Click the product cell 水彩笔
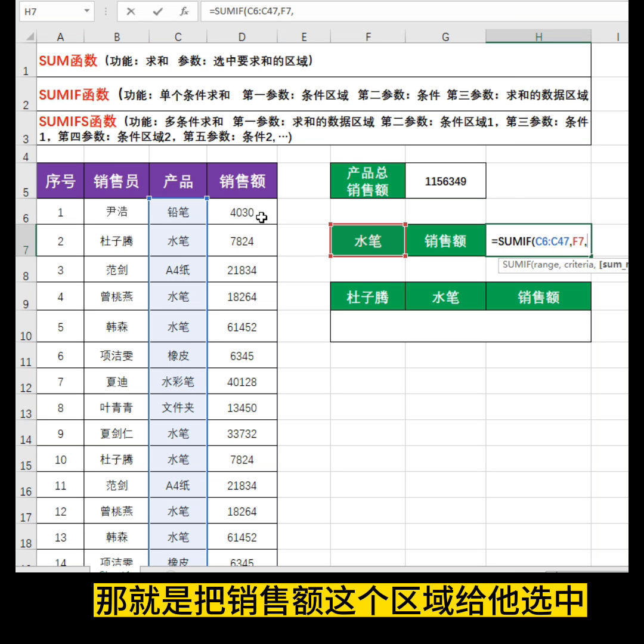Viewport: 644px width, 644px height. click(x=178, y=382)
